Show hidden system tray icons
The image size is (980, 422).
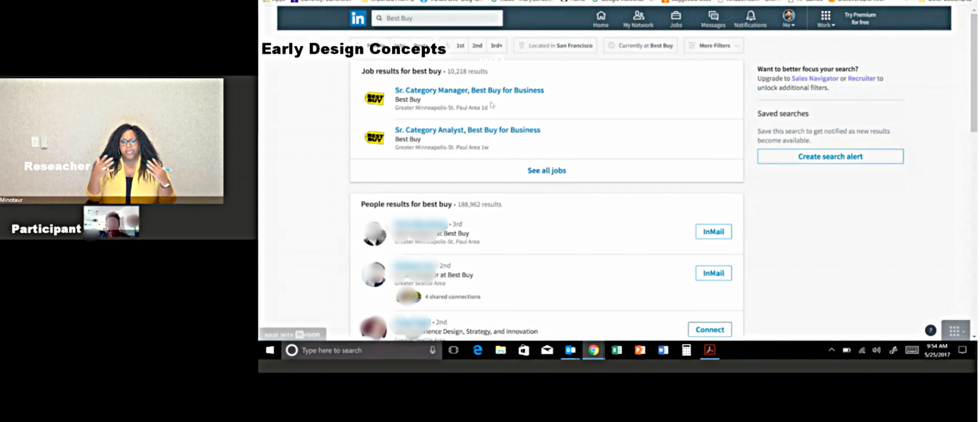tap(832, 350)
